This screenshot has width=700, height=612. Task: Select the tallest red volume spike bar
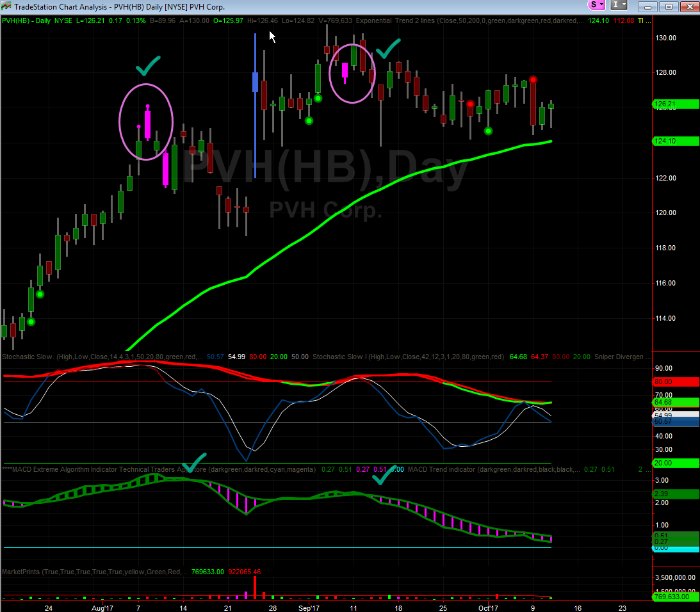click(x=255, y=588)
